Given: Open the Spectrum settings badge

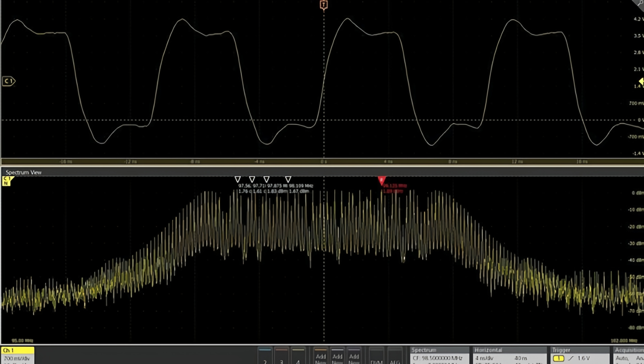Looking at the screenshot, I should pos(439,356).
